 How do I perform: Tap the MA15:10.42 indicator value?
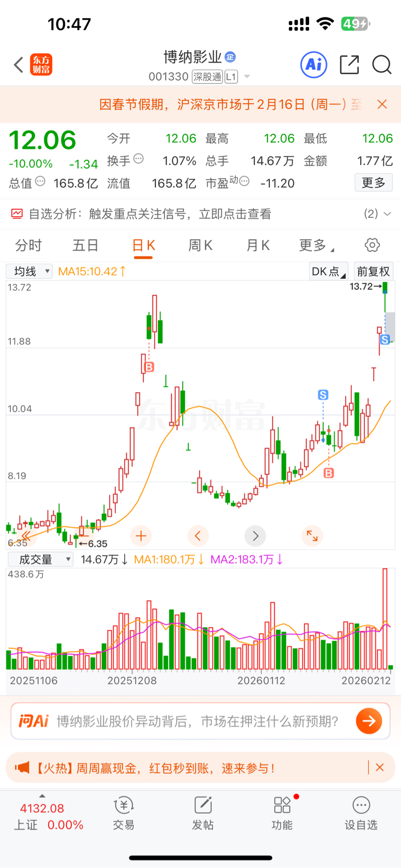[x=92, y=271]
